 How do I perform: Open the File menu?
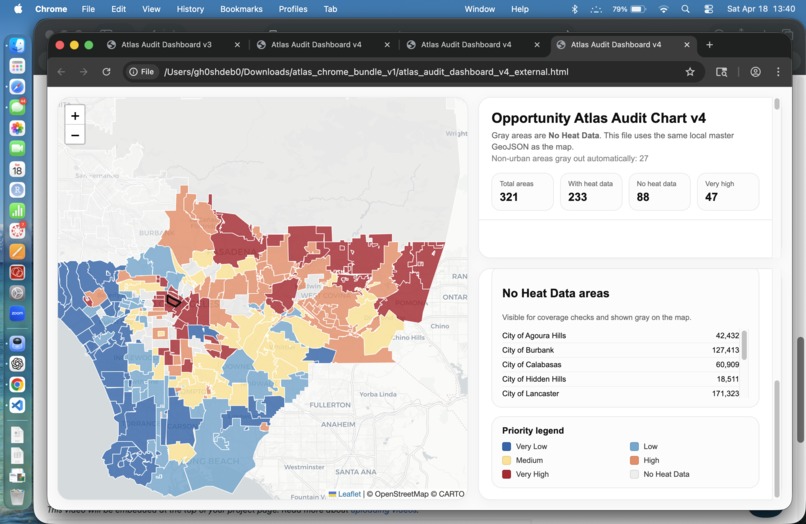click(x=88, y=9)
